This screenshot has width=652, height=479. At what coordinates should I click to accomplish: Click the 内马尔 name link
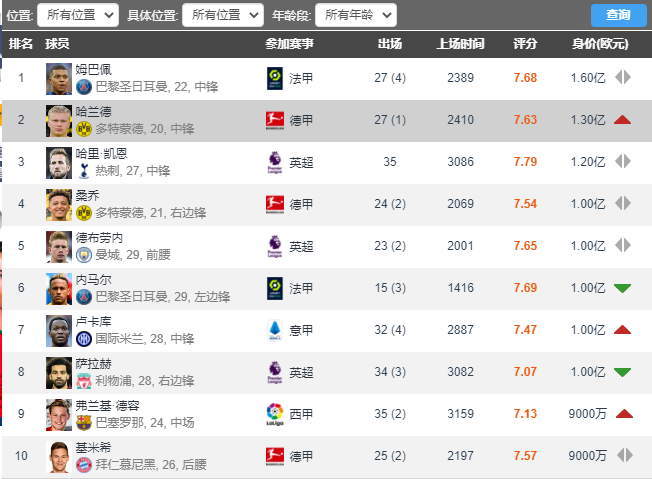coord(93,279)
